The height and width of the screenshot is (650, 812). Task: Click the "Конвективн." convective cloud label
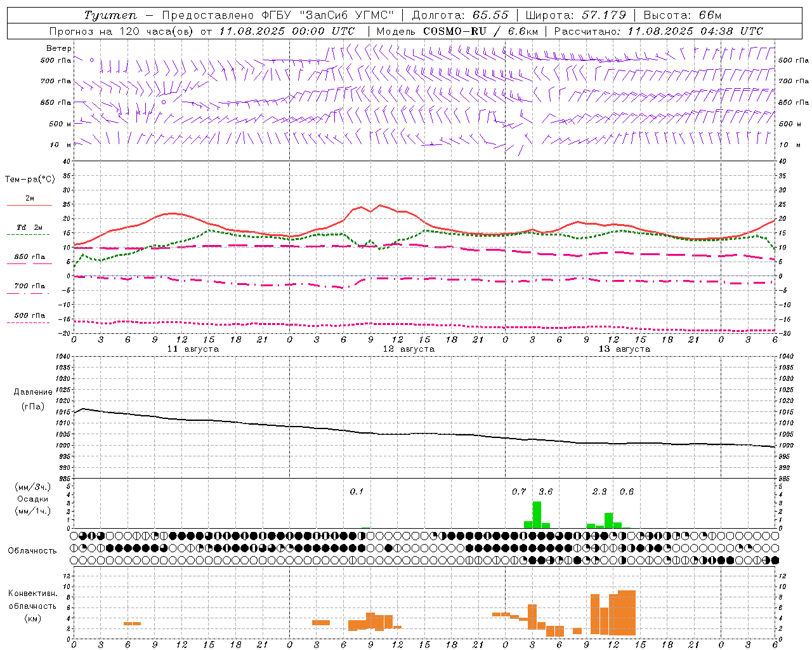pos(33,594)
